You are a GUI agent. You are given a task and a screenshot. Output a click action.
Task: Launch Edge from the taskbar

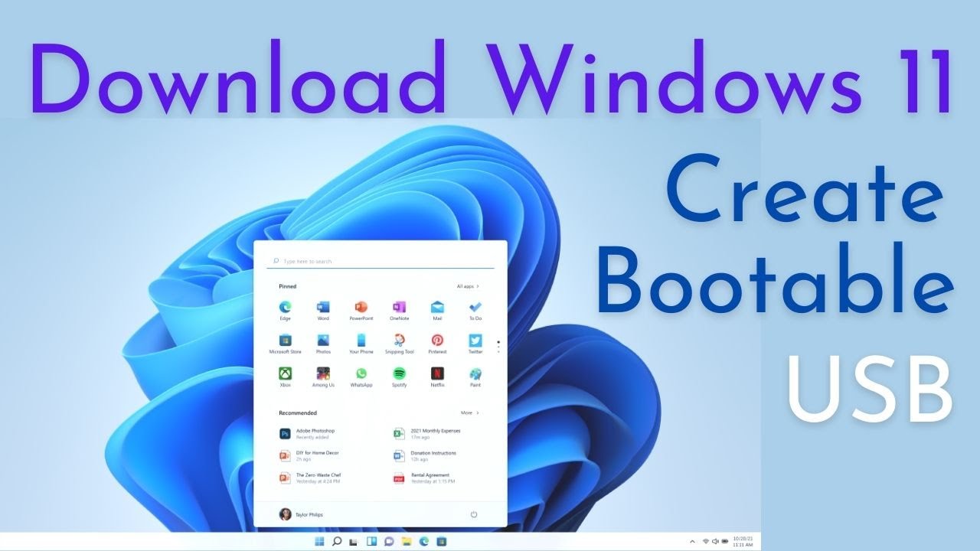pos(425,542)
